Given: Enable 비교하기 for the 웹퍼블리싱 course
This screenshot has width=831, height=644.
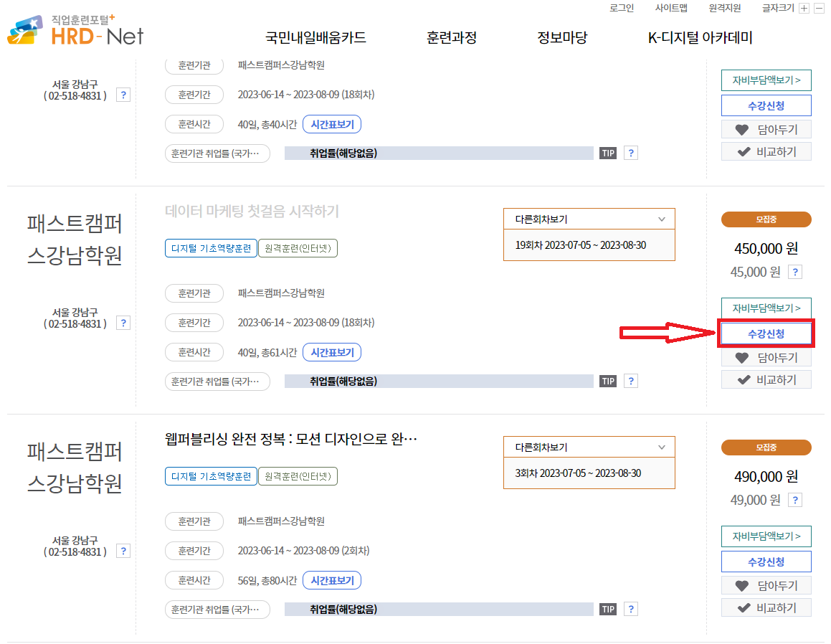Looking at the screenshot, I should (766, 607).
